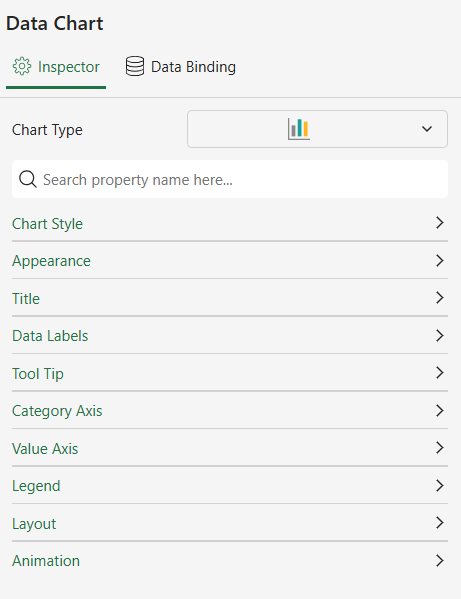Select the Inspector tab
The height and width of the screenshot is (599, 461).
(56, 67)
